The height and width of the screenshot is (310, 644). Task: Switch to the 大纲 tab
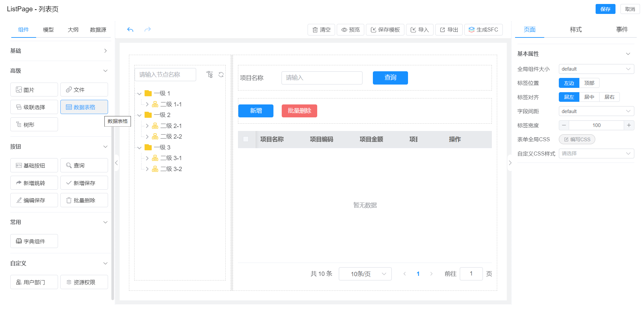(73, 30)
